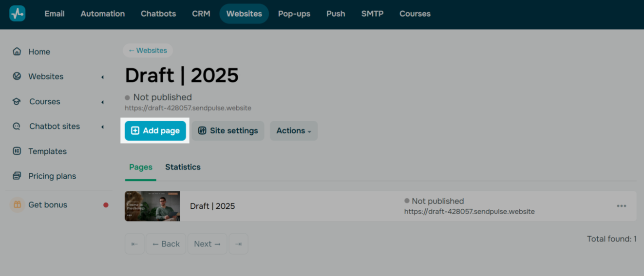
Task: Expand the Courses sidebar submenu arrow
Action: click(102, 102)
